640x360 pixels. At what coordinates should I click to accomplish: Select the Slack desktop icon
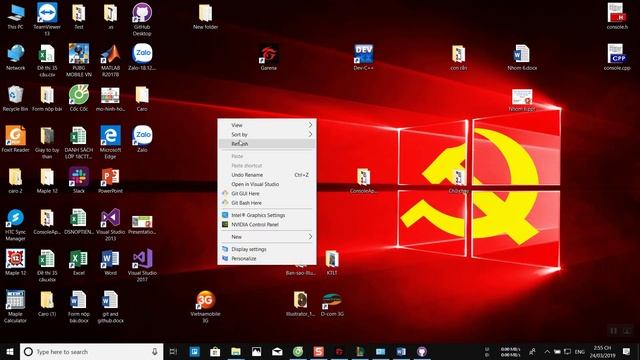tap(79, 180)
